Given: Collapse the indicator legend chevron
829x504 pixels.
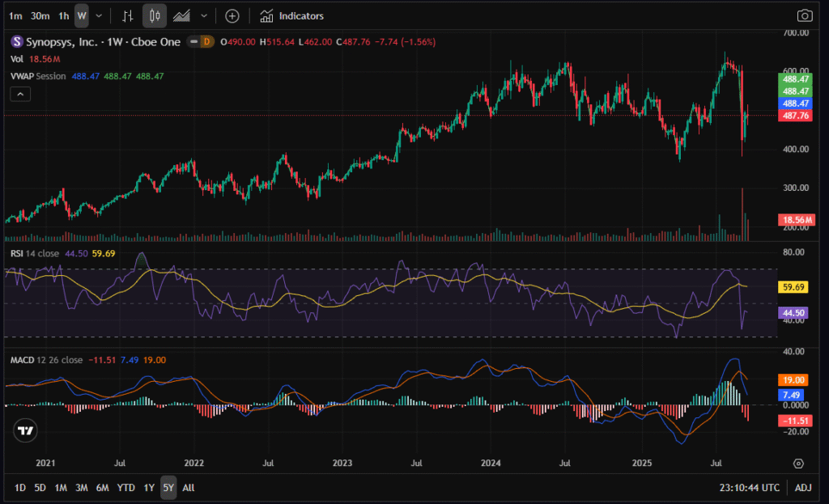Looking at the screenshot, I should click(x=21, y=94).
